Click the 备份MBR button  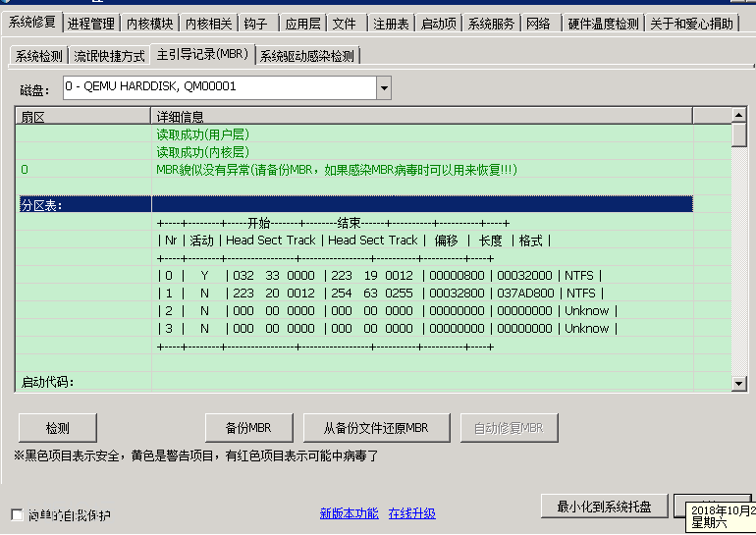click(x=248, y=428)
